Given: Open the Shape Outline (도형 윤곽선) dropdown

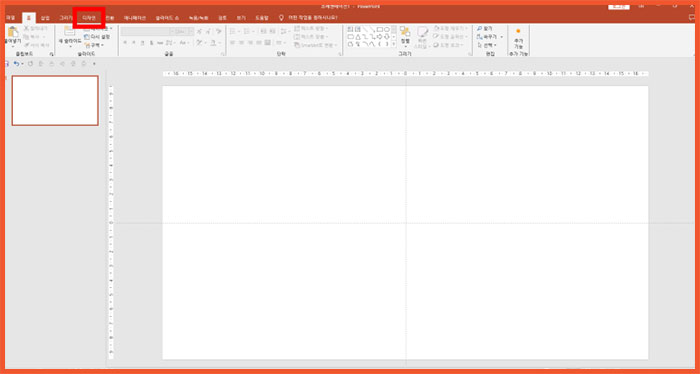Looking at the screenshot, I should pyautogui.click(x=450, y=37).
